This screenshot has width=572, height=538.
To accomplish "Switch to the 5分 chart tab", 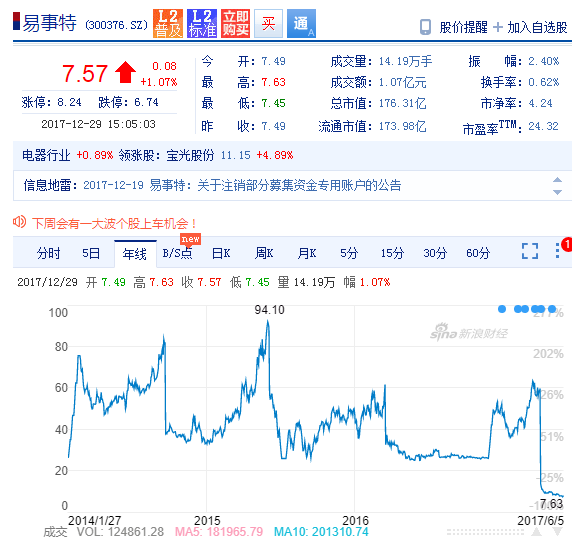I will [x=349, y=253].
